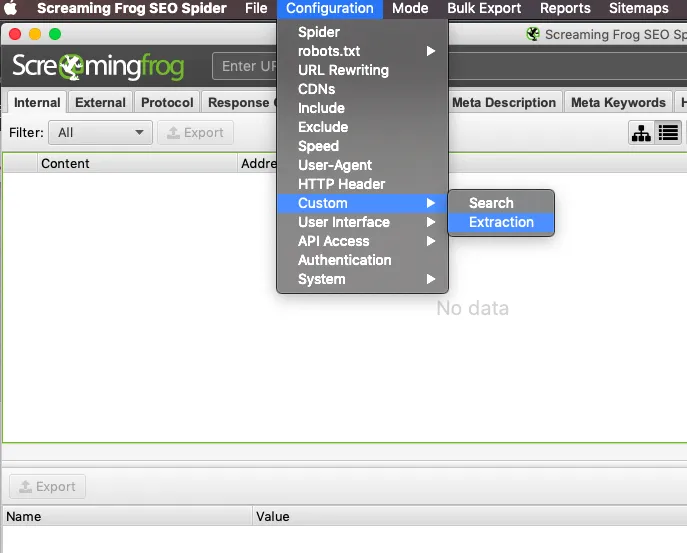Sort by the Address column header
Image resolution: width=687 pixels, height=553 pixels.
pyautogui.click(x=258, y=163)
